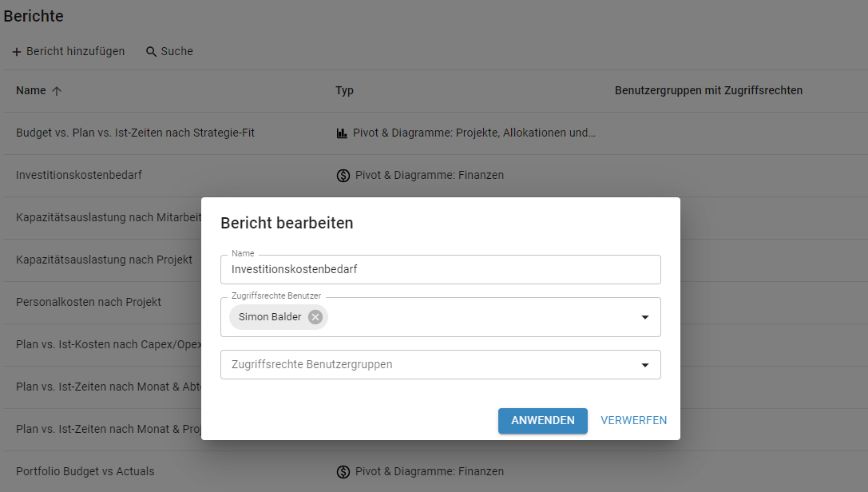Click the Name sort arrow icon
Image resolution: width=868 pixels, height=492 pixels.
coord(57,91)
